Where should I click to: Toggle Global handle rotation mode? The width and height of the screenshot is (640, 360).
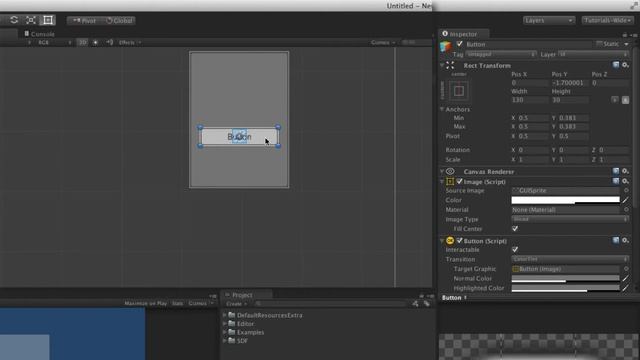coord(119,21)
